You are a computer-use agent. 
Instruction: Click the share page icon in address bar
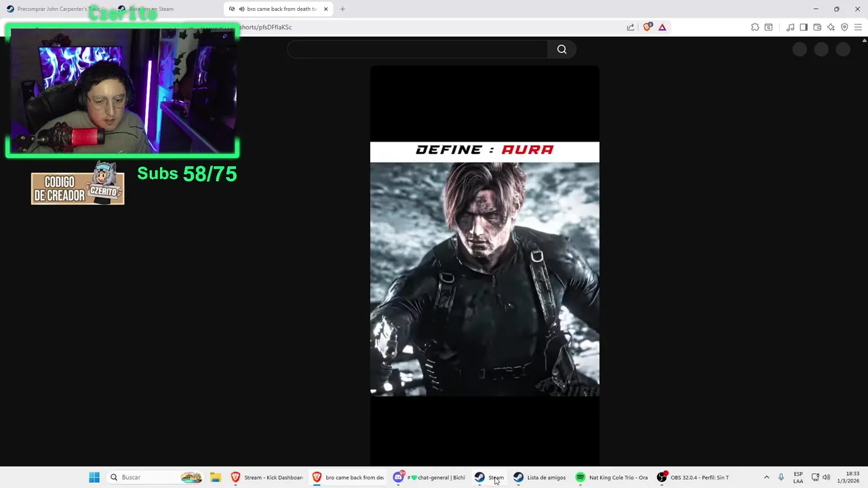click(631, 27)
